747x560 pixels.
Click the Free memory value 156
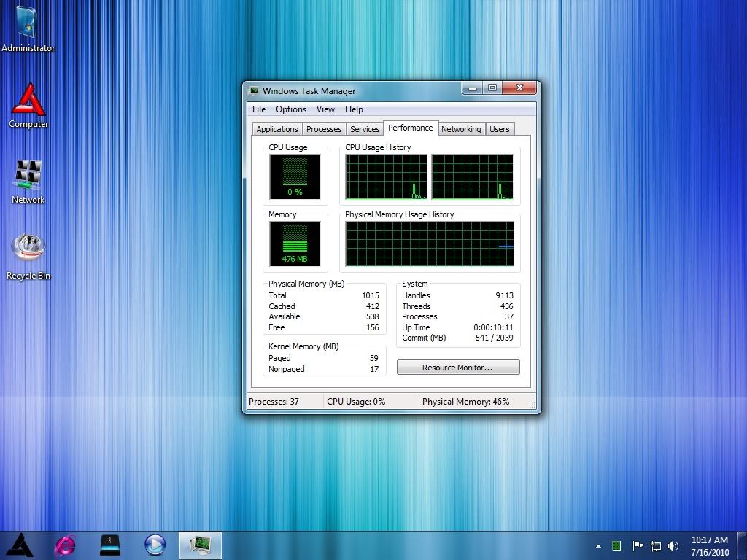373,327
